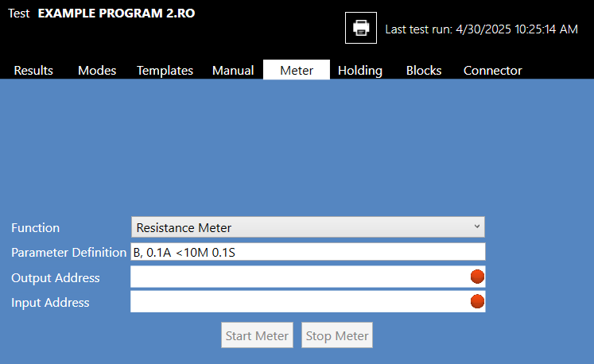Image resolution: width=594 pixels, height=364 pixels.
Task: Click the EXAMPLE PROGRAM 2.RO title
Action: pos(116,14)
